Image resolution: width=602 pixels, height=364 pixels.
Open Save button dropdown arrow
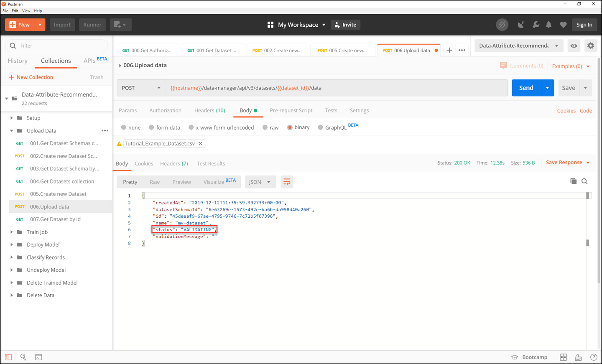click(x=585, y=88)
